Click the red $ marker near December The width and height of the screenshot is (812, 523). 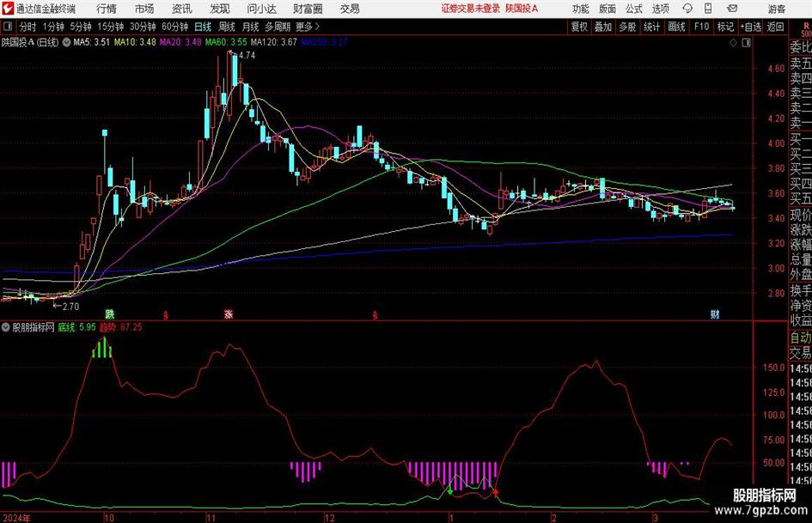[x=375, y=315]
